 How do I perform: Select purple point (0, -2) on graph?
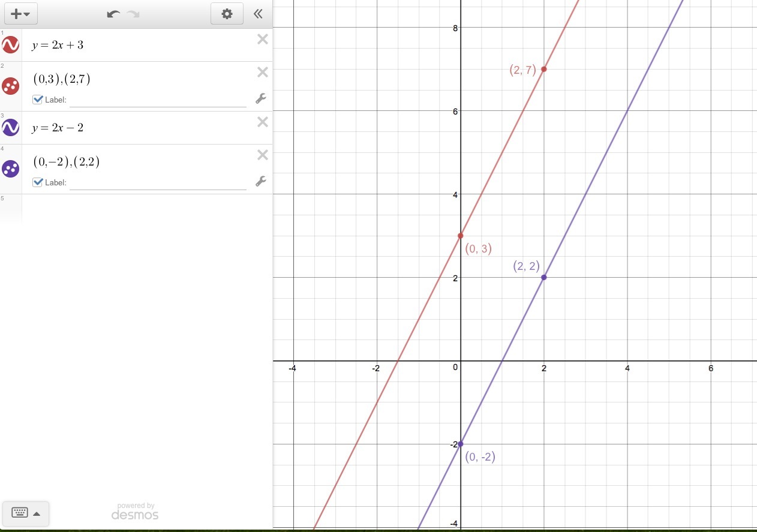click(460, 444)
